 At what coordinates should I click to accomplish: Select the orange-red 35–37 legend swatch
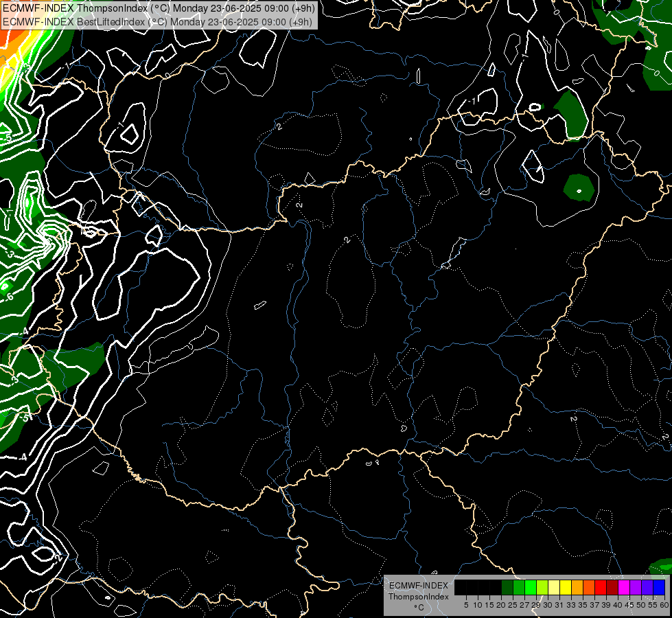point(589,587)
